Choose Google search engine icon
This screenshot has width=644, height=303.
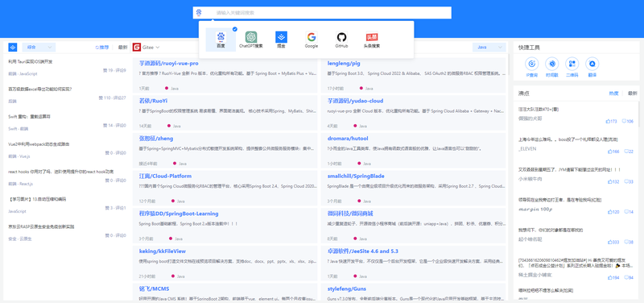coord(312,39)
